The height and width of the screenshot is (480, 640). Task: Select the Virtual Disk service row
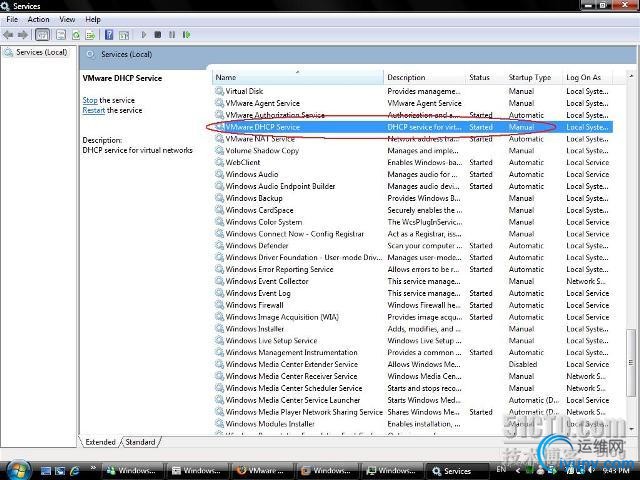click(x=413, y=91)
